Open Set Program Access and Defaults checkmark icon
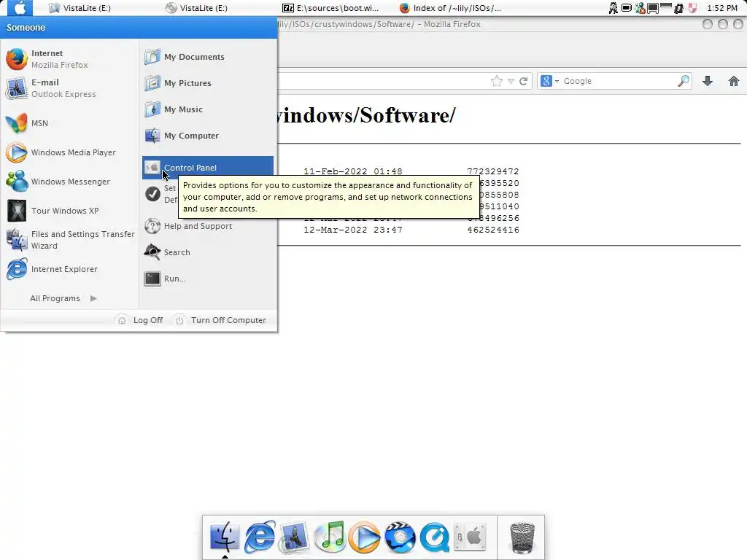The height and width of the screenshot is (560, 747). [x=153, y=194]
